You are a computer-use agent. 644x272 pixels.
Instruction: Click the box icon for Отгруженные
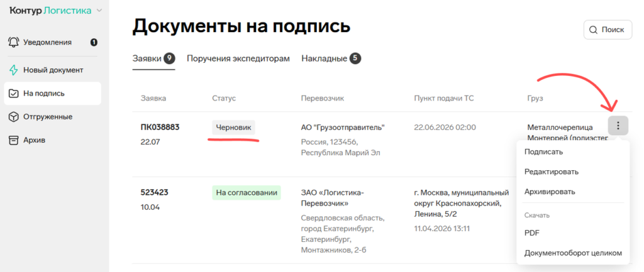pos(14,116)
